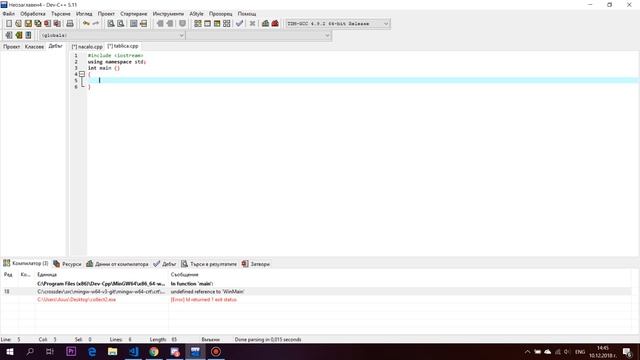
Task: Click the Open file toolbar icon
Action: click(18, 24)
